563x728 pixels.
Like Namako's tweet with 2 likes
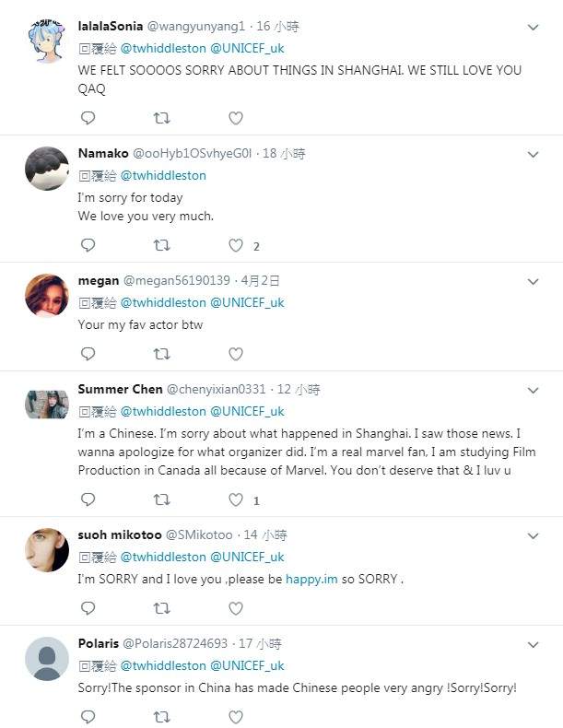click(x=236, y=245)
